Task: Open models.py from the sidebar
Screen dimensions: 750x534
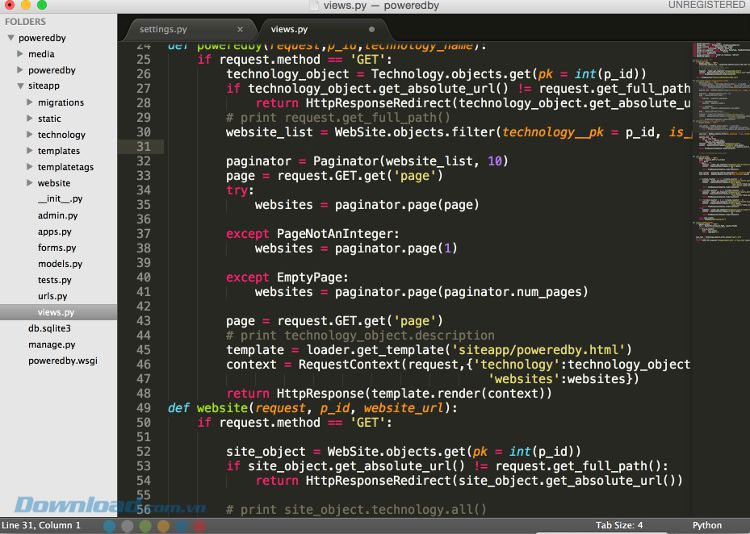Action: (x=60, y=264)
